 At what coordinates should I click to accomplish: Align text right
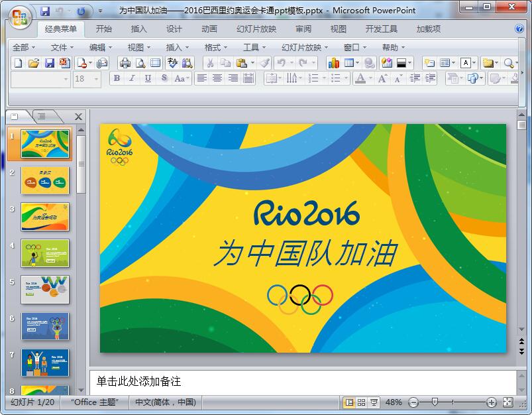point(233,79)
